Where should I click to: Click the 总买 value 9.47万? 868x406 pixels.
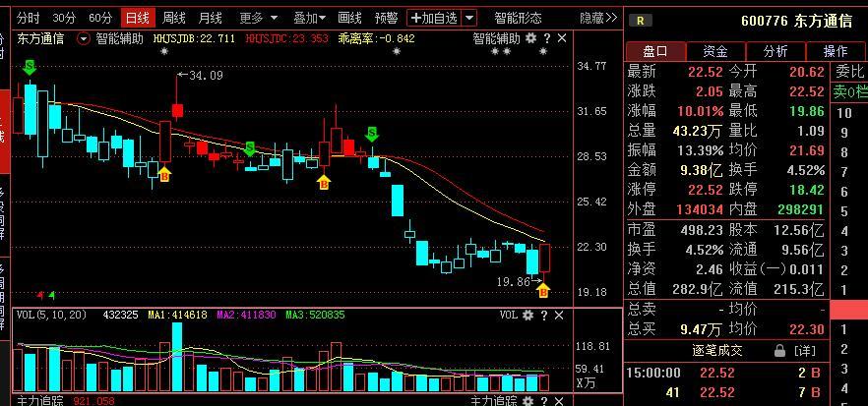pos(702,330)
